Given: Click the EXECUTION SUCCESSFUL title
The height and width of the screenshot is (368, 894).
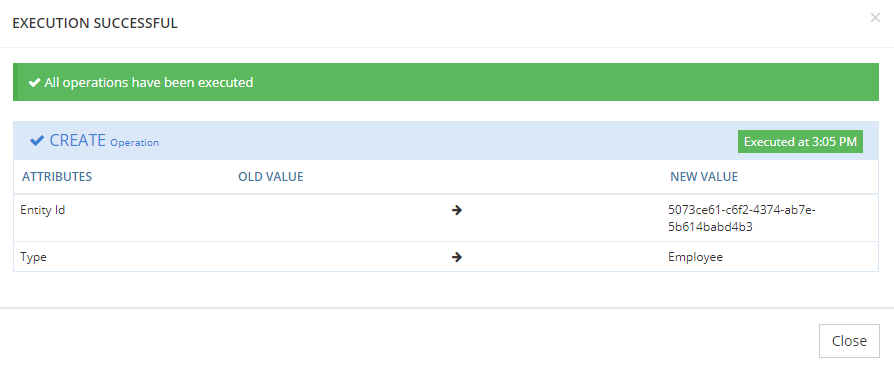Looking at the screenshot, I should point(95,23).
